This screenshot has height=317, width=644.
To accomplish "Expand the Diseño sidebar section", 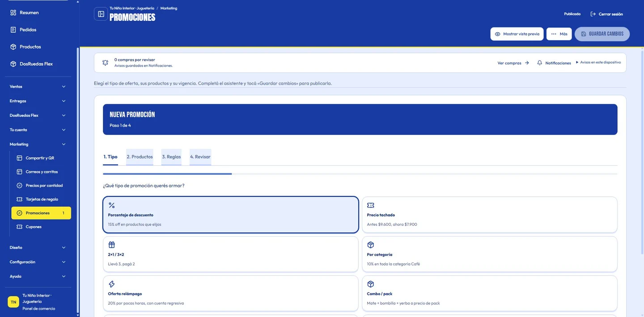I will point(38,248).
